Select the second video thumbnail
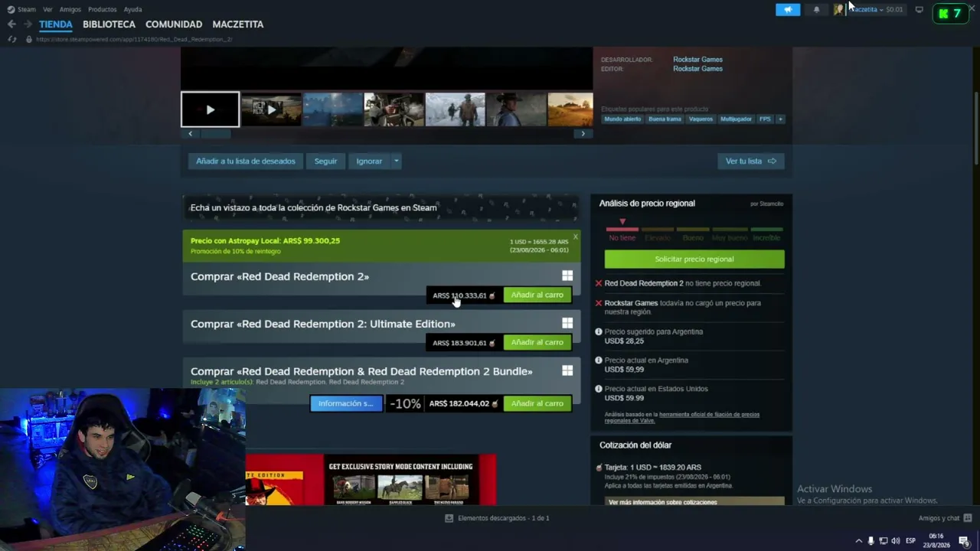The height and width of the screenshot is (551, 980). click(271, 109)
